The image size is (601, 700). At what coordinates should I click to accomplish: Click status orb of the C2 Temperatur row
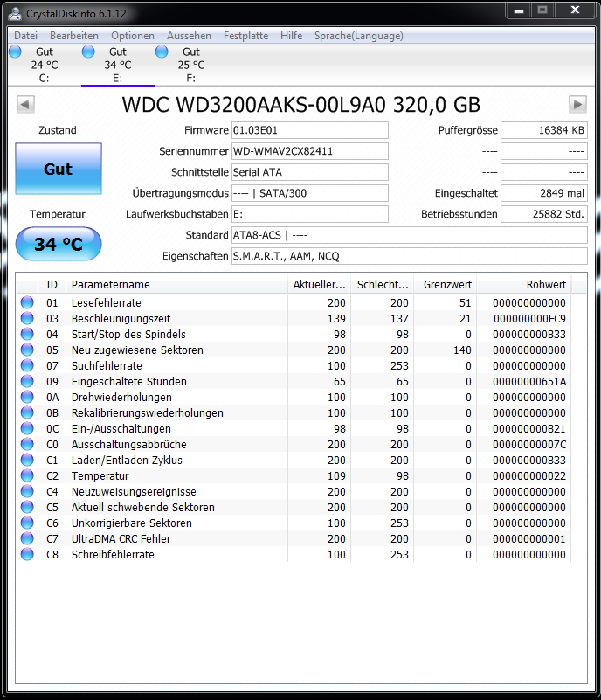click(x=27, y=476)
